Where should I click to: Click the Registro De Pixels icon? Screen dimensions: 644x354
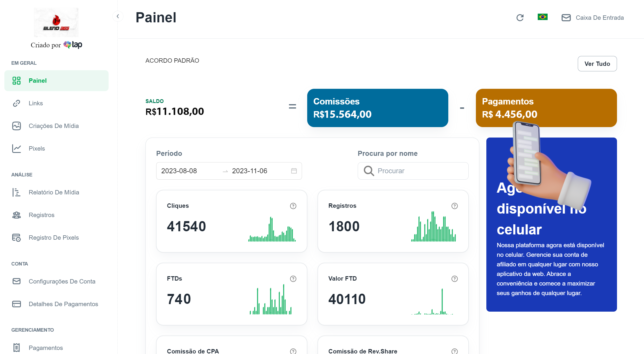(x=17, y=238)
